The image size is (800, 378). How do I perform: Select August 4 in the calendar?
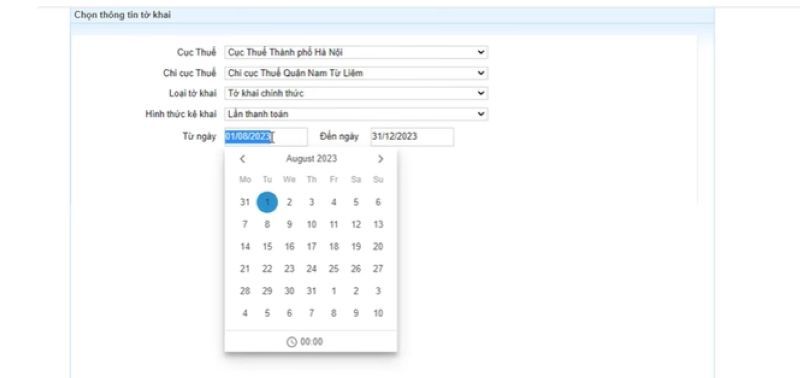tap(334, 202)
